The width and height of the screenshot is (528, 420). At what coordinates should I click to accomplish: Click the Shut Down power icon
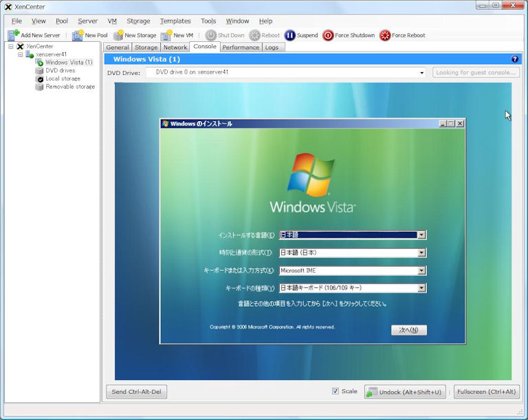click(211, 35)
